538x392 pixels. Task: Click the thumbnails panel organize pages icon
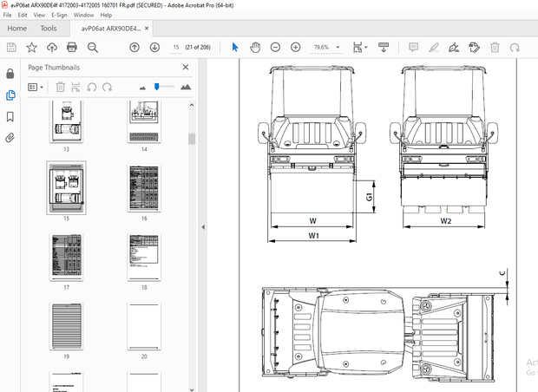pos(75,87)
